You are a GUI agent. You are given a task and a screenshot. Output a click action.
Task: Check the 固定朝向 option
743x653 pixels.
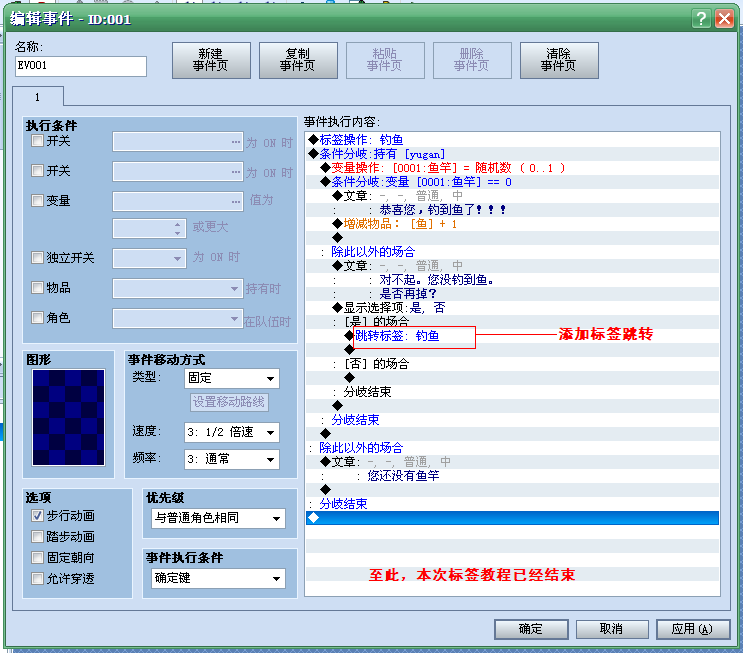click(37, 557)
